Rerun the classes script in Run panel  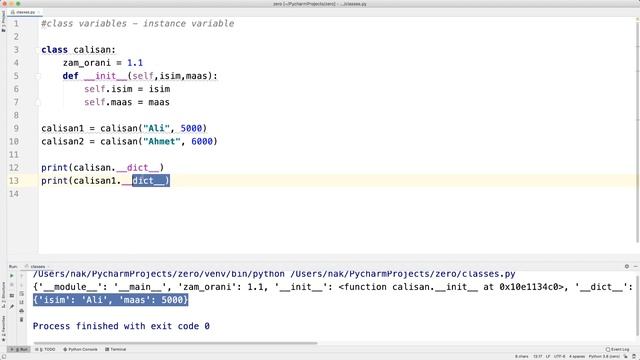(x=11, y=276)
